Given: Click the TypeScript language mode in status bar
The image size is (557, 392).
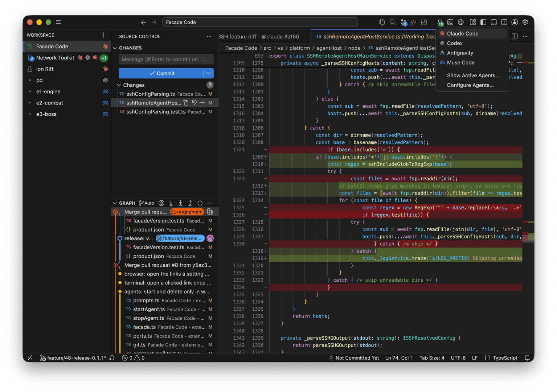Looking at the screenshot, I should tap(505, 358).
